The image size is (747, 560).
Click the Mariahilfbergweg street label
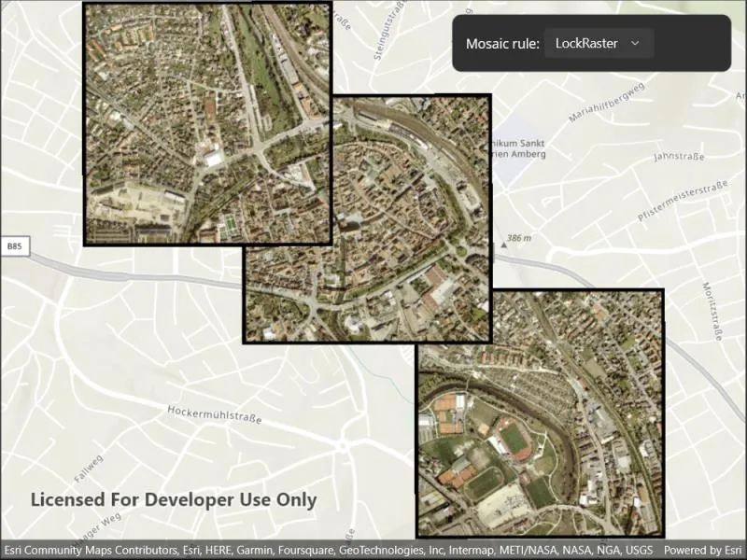pos(606,102)
